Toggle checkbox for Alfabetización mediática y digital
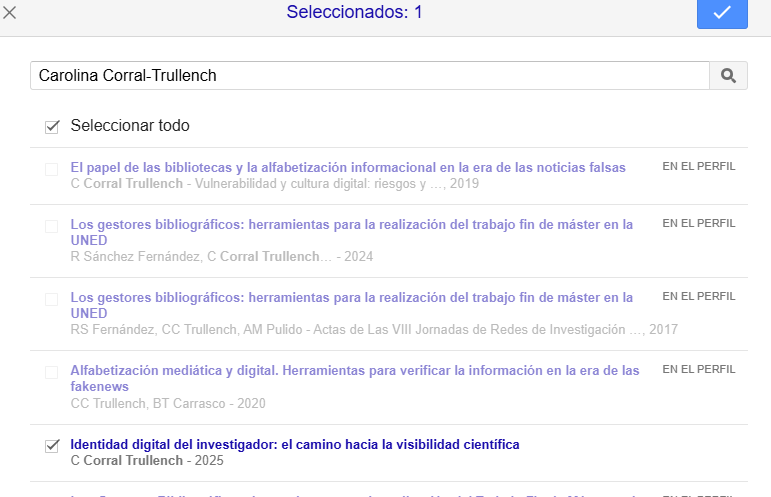Image resolution: width=771 pixels, height=497 pixels. (x=52, y=372)
